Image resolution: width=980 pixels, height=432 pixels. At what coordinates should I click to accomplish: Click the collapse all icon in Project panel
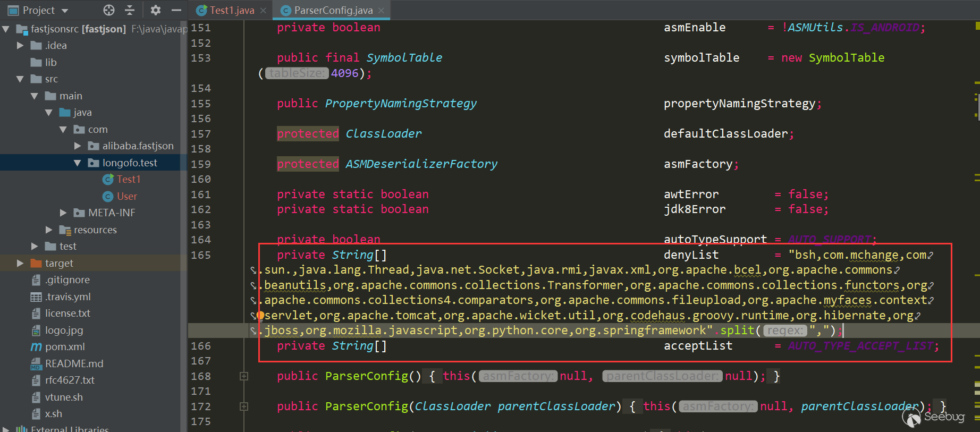(x=130, y=10)
